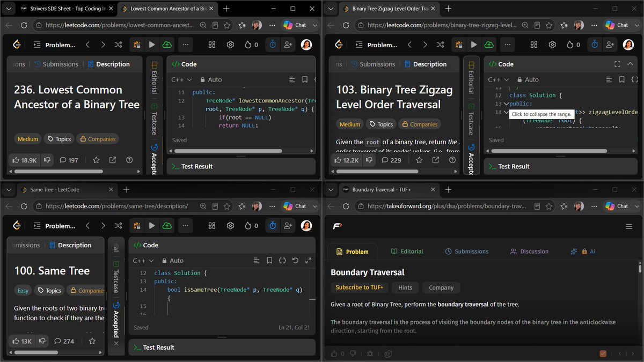
Task: Open help icon under problem 236
Action: point(129,160)
